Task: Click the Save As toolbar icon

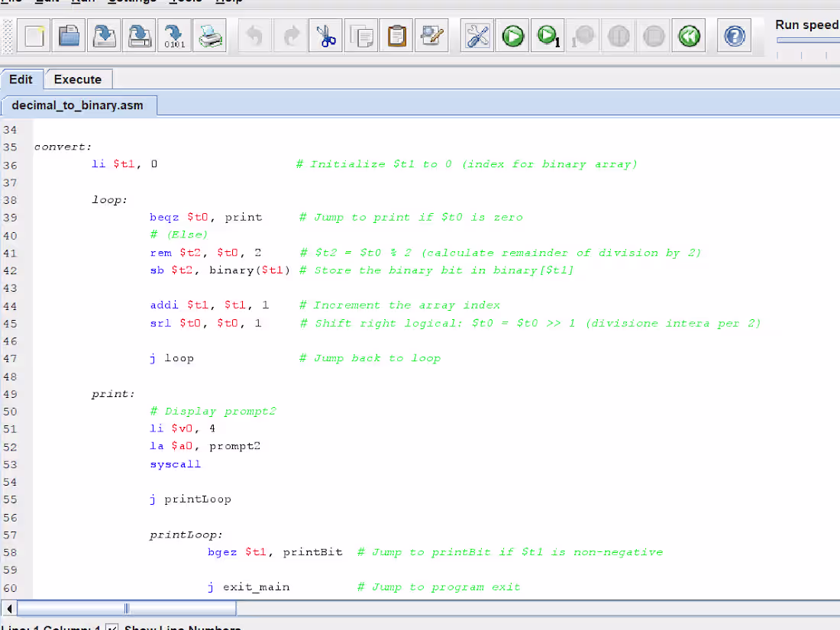Action: (x=139, y=36)
